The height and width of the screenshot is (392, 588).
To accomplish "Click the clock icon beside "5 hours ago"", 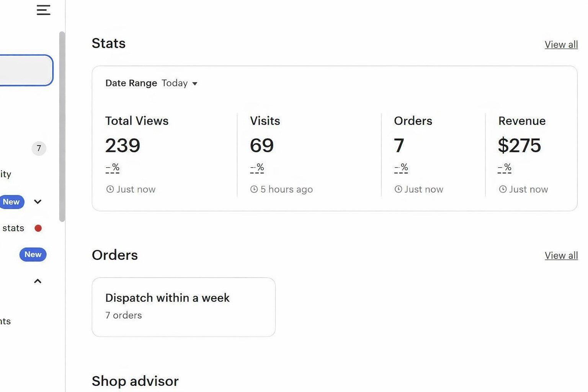I will coord(254,189).
